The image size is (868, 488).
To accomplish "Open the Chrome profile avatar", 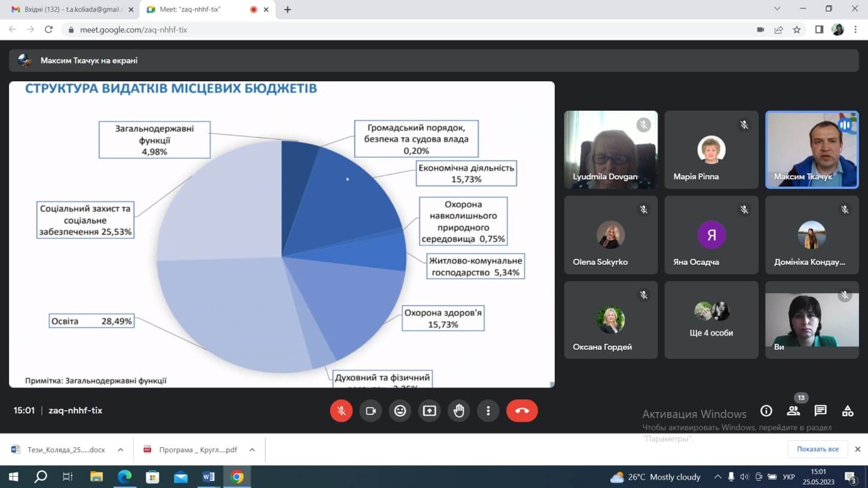I will click(x=838, y=29).
